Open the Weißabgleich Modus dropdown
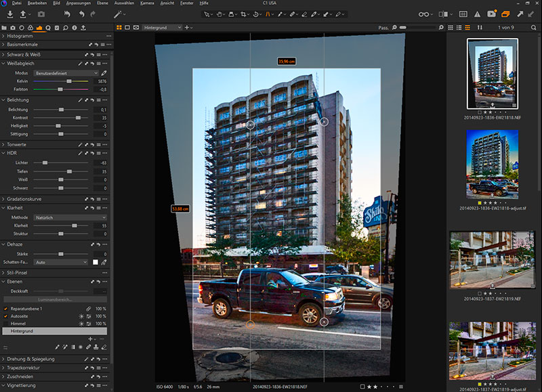Viewport: 542px width, 392px height. coord(66,73)
